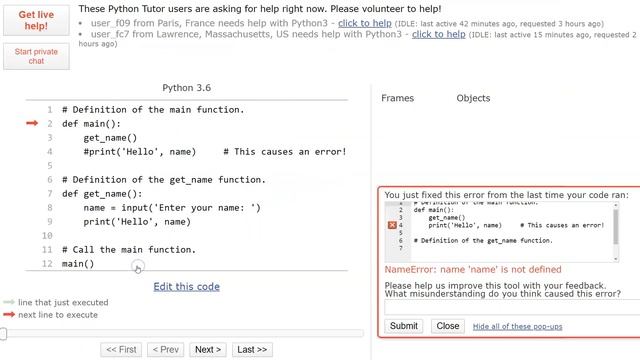Click line 11 Call the main function comment
Screen dimensions: 640x360
(129, 250)
